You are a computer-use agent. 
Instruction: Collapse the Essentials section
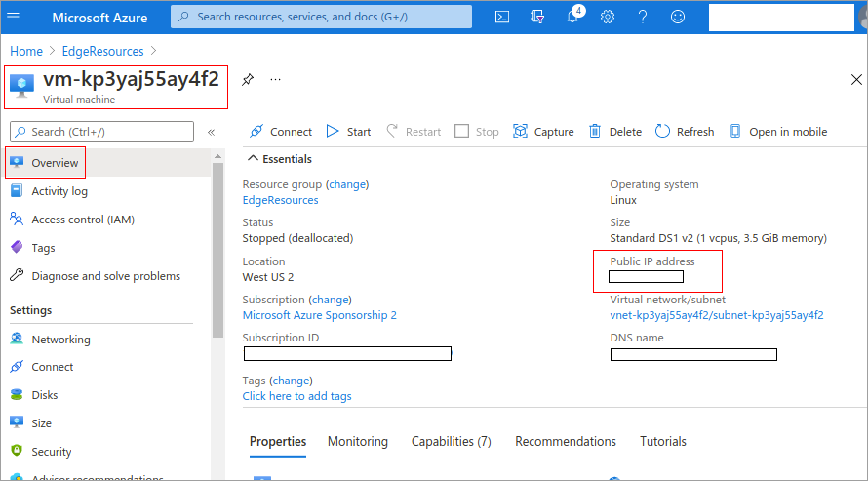280,159
